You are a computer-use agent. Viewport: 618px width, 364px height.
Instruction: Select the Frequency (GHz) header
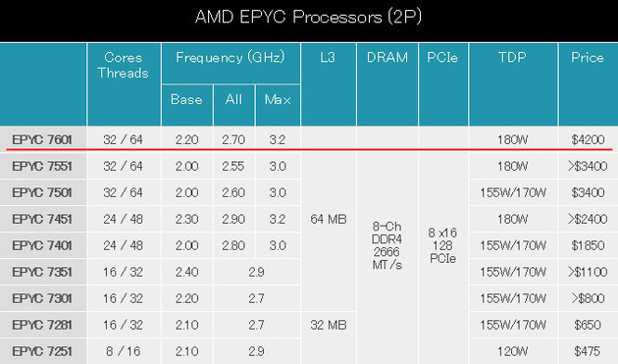(231, 58)
